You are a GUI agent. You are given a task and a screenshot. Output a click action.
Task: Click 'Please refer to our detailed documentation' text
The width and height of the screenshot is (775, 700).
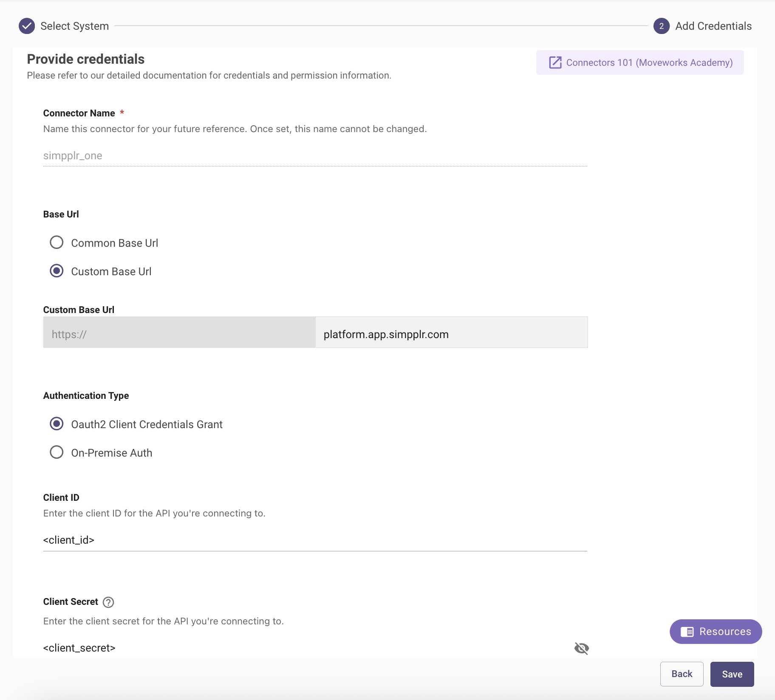point(209,76)
